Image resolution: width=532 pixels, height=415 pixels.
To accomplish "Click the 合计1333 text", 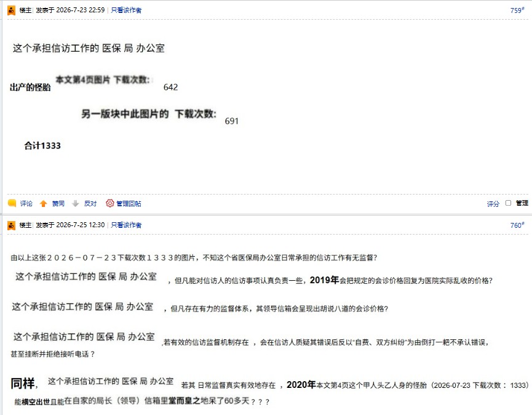I will pos(42,146).
